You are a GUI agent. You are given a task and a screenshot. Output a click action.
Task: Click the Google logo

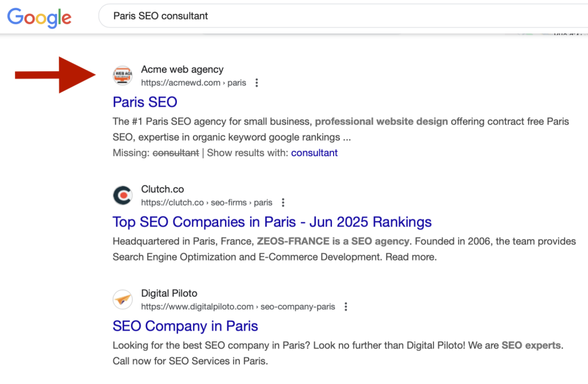[40, 17]
